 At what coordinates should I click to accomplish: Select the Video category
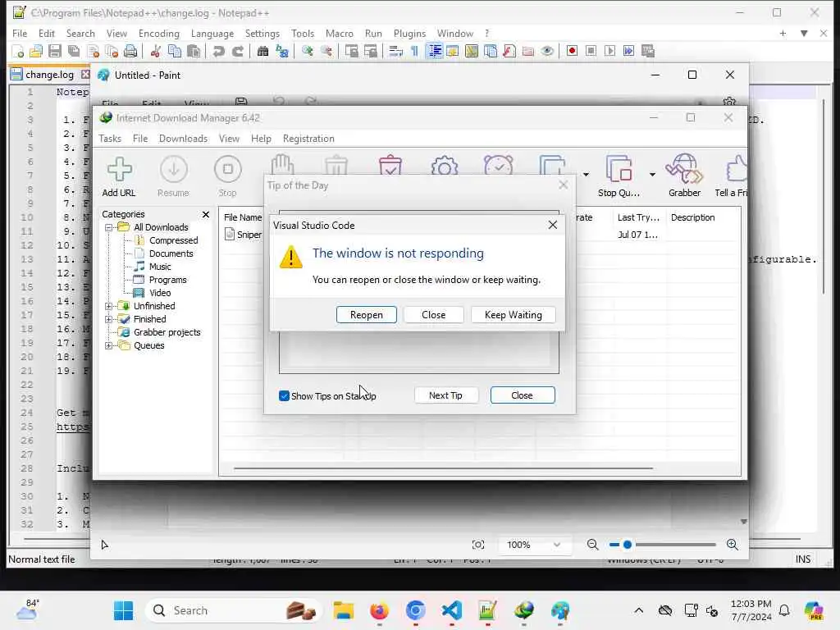pyautogui.click(x=160, y=293)
